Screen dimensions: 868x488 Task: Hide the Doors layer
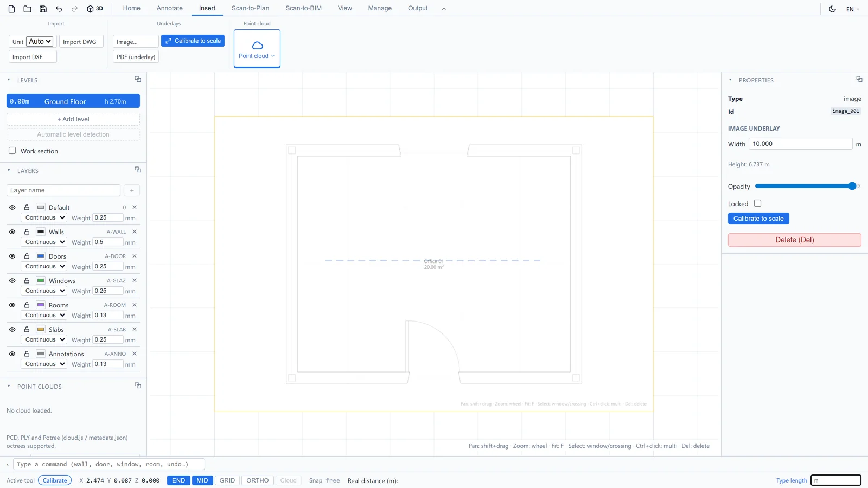pyautogui.click(x=12, y=256)
